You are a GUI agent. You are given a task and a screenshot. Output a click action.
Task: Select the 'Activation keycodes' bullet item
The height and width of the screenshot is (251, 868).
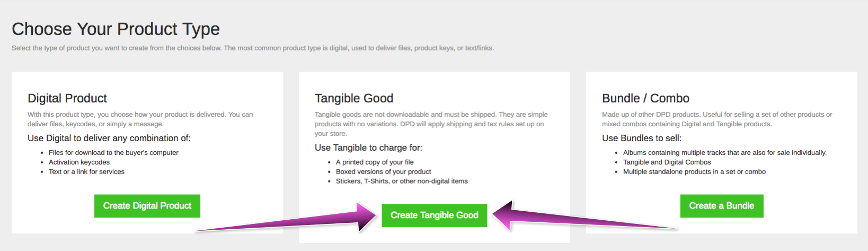pyautogui.click(x=79, y=162)
